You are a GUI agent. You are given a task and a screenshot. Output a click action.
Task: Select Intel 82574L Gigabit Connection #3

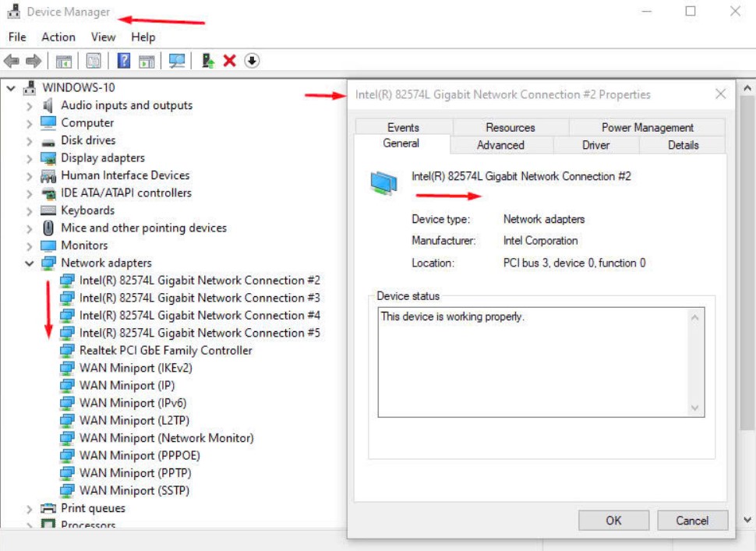(x=200, y=298)
